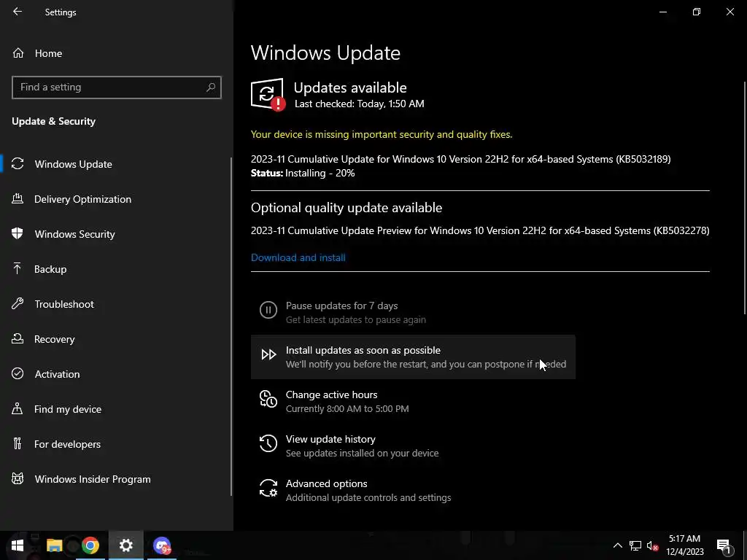The width and height of the screenshot is (747, 560).
Task: Click the Find my device icon
Action: [x=18, y=408]
